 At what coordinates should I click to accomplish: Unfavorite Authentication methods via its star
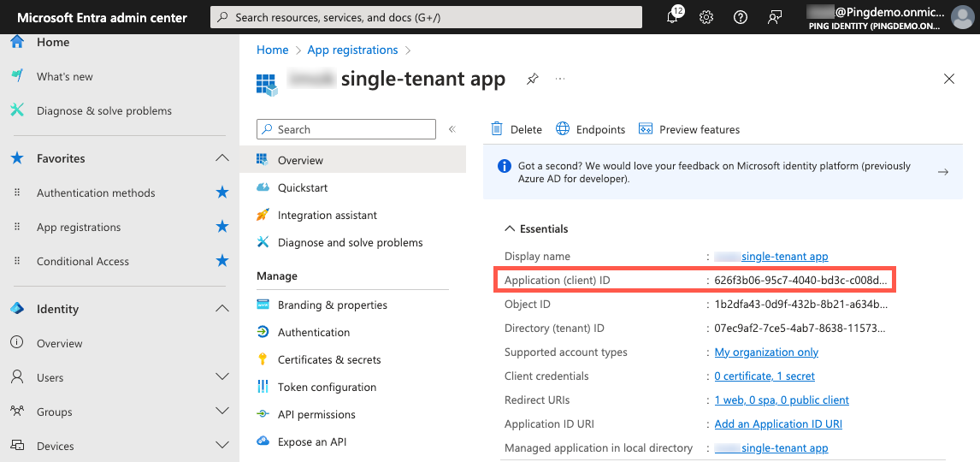coord(221,192)
